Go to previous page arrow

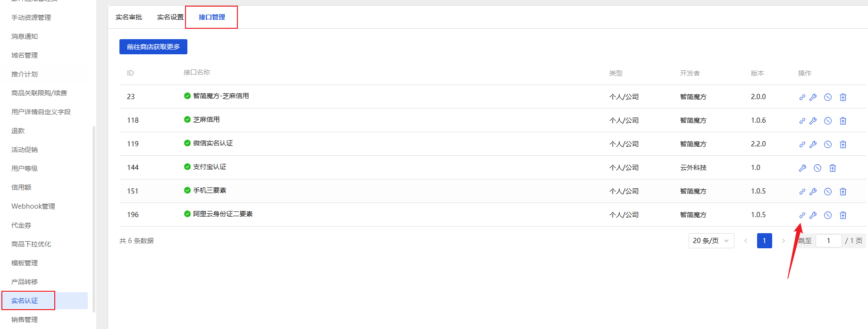tap(746, 241)
